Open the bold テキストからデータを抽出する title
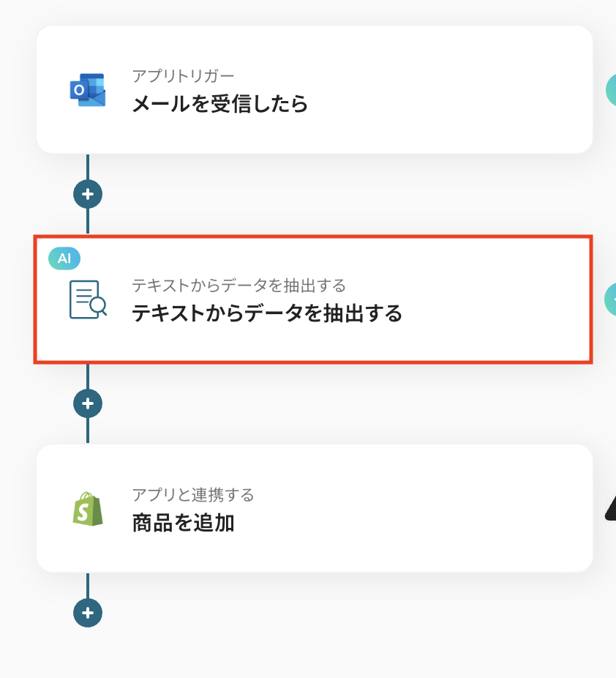This screenshot has width=616, height=678. click(267, 313)
